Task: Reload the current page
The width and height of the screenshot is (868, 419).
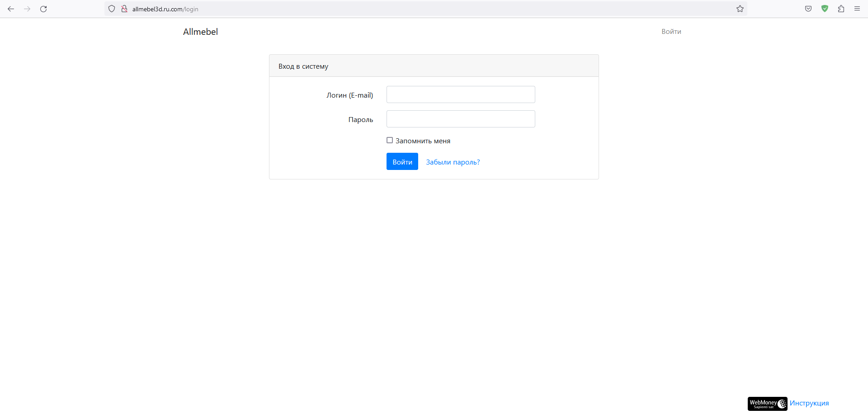Action: tap(43, 9)
